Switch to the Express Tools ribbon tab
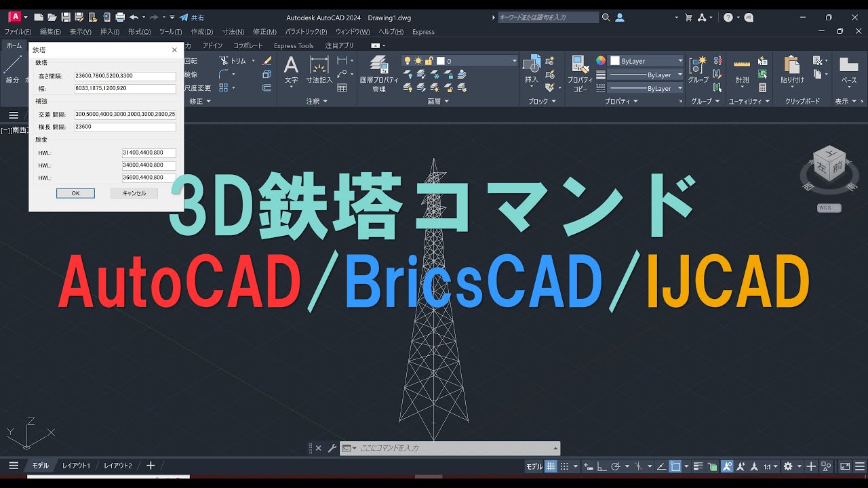This screenshot has height=488, width=868. (x=294, y=45)
